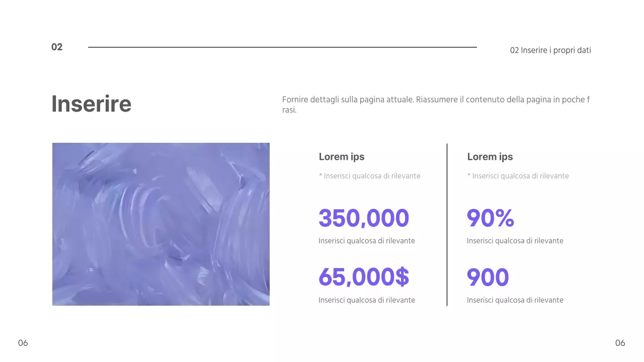Select the purple "900" statistic
Screen dimensions: 644x362
point(488,277)
